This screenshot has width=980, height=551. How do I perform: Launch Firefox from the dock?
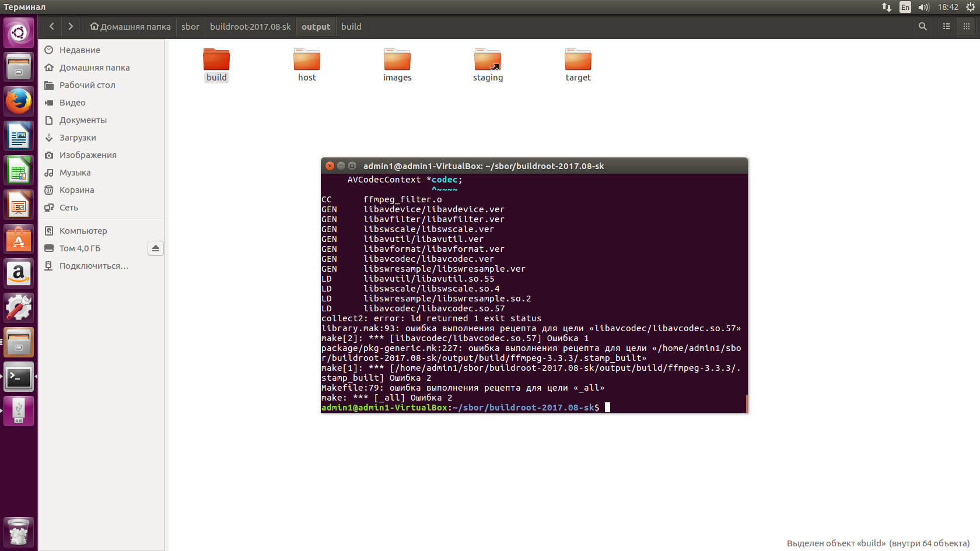point(19,102)
